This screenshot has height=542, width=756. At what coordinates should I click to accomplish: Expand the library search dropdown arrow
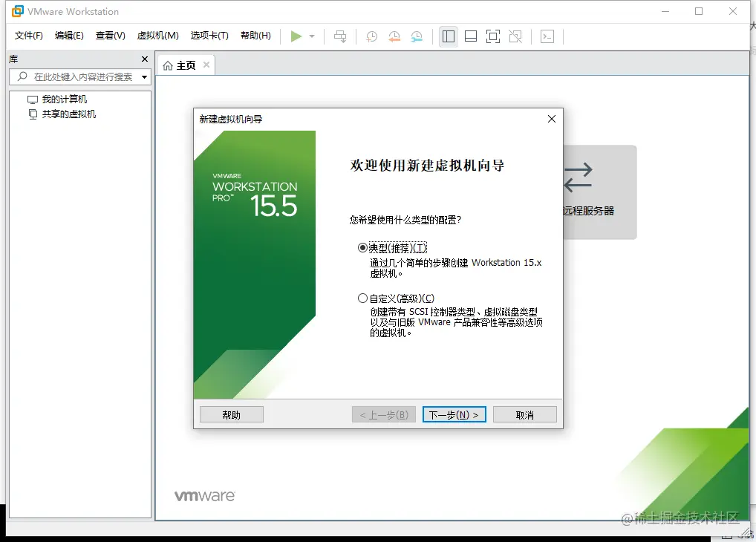144,76
